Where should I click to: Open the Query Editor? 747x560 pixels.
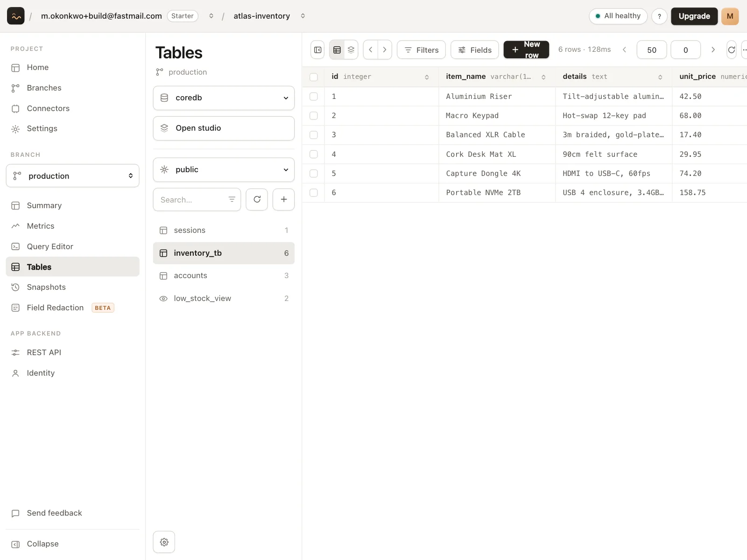(x=73, y=246)
